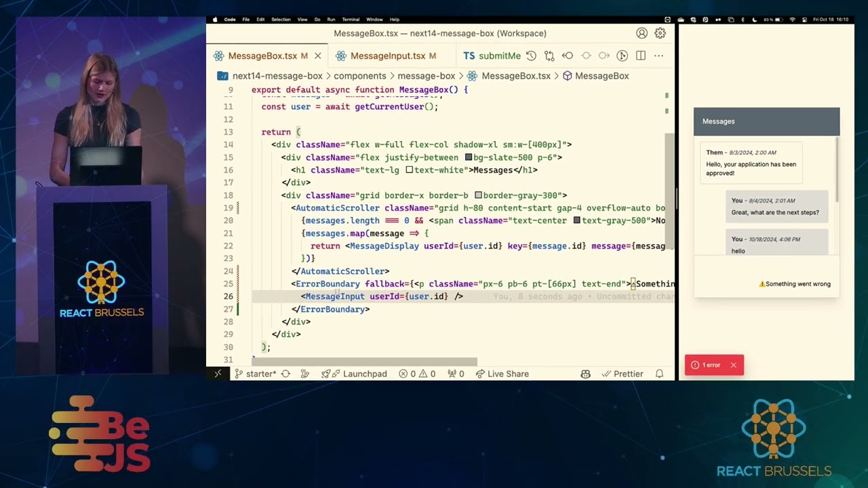Open the File menu
Screen dimensions: 868x488
click(x=246, y=20)
